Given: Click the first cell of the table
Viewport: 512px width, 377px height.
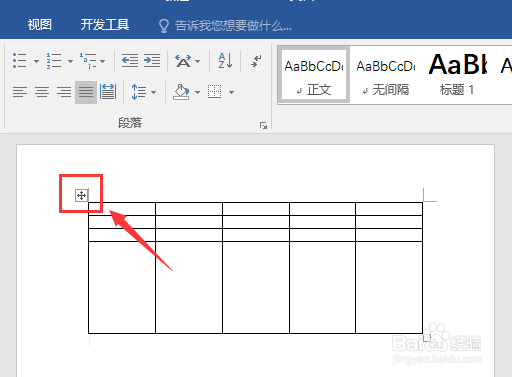Looking at the screenshot, I should coord(122,209).
